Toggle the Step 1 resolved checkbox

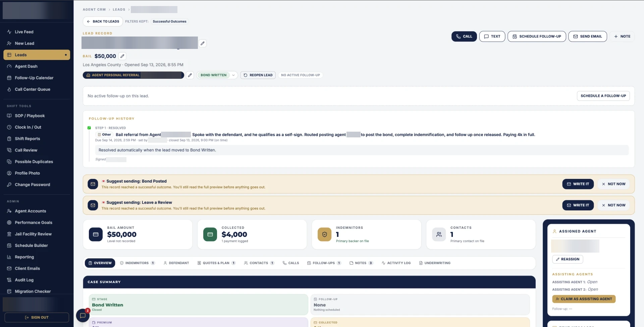click(x=89, y=128)
